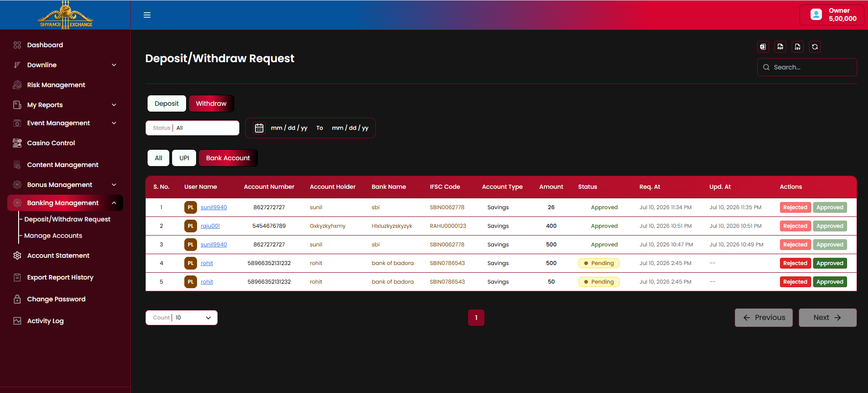Click the Casino Control icon

tap(17, 143)
